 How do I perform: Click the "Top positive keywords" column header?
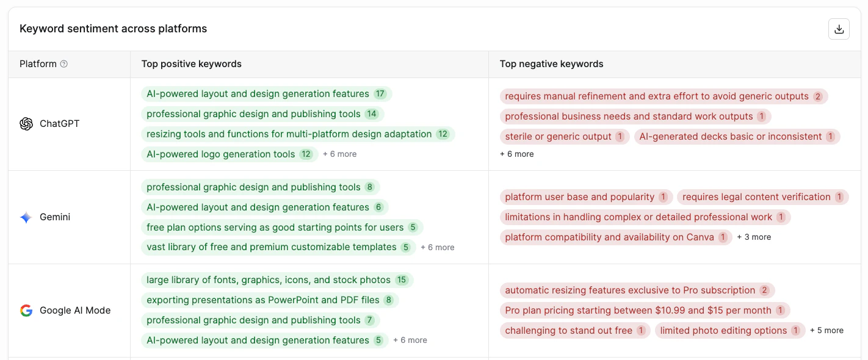pos(192,64)
